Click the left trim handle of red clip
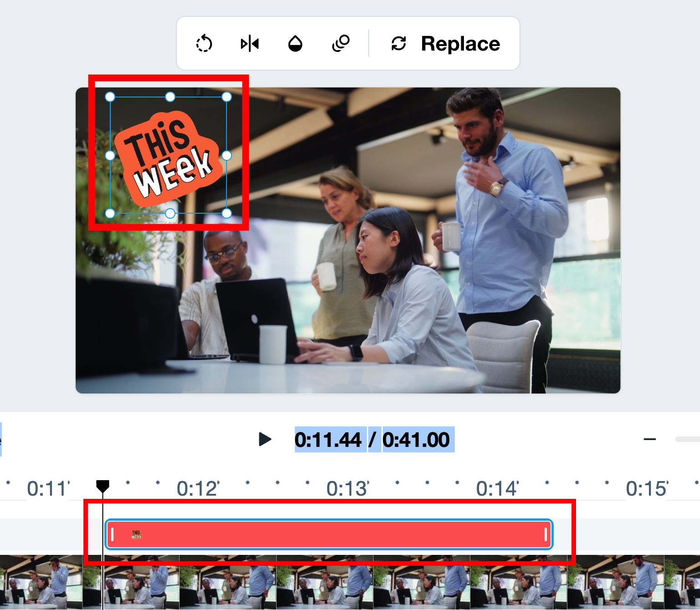The height and width of the screenshot is (610, 700). coord(112,534)
